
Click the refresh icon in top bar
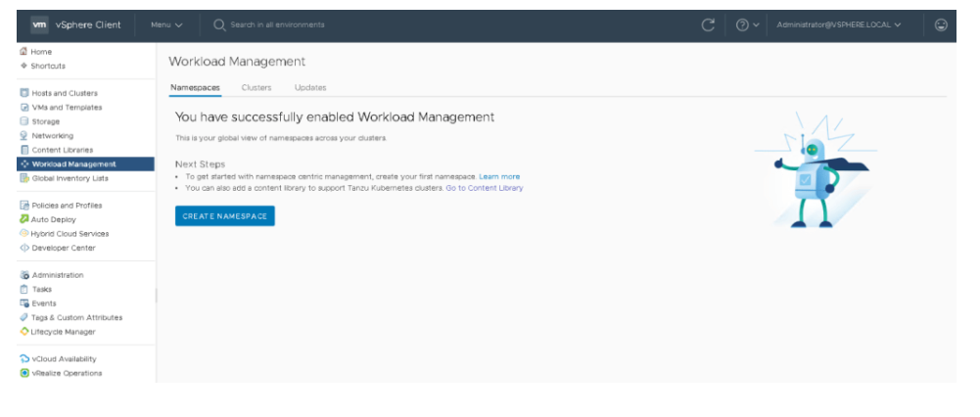click(709, 24)
